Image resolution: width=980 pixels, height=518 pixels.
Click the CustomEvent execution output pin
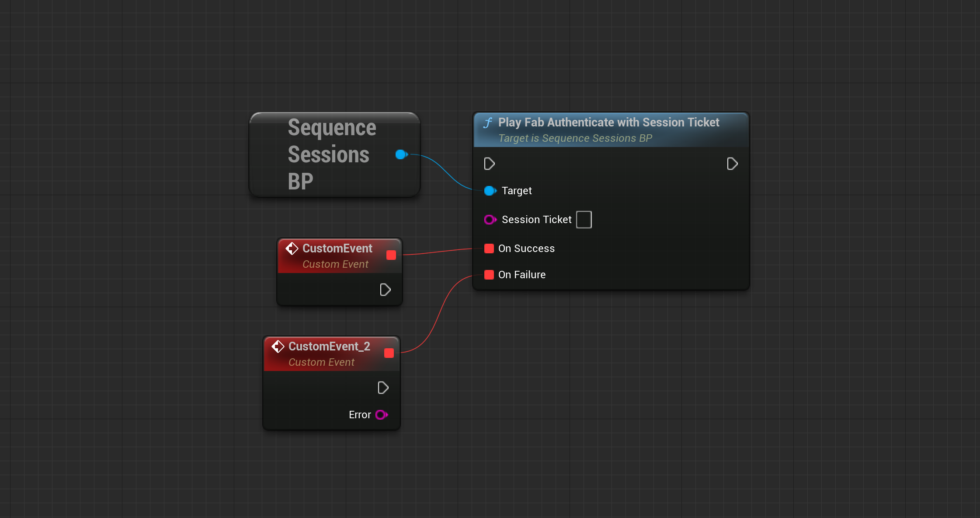(x=385, y=290)
